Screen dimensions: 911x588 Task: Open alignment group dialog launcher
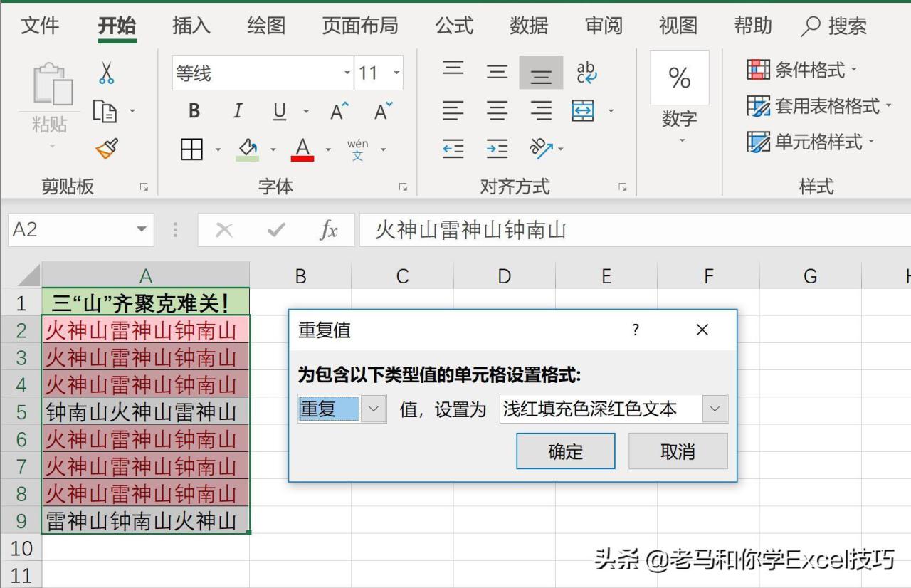pos(623,187)
